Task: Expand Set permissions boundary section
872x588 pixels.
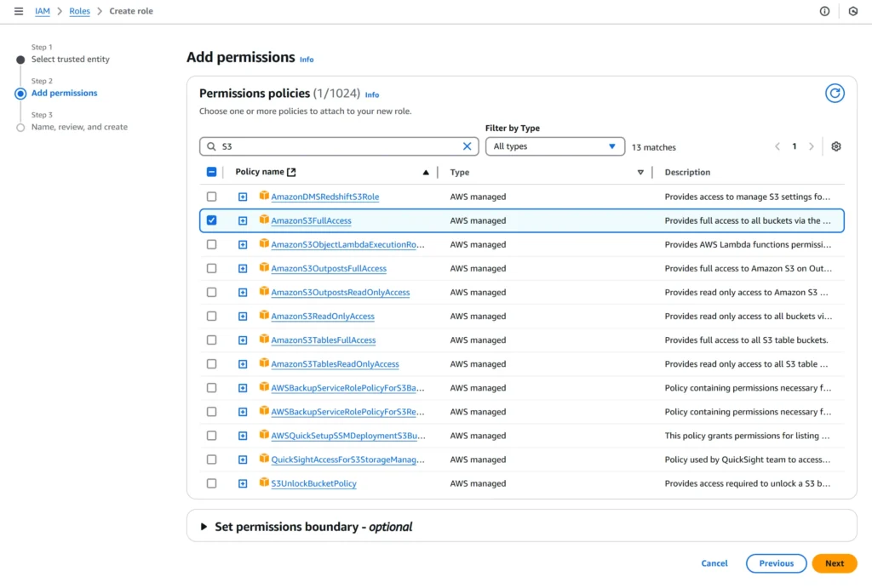Action: tap(204, 527)
